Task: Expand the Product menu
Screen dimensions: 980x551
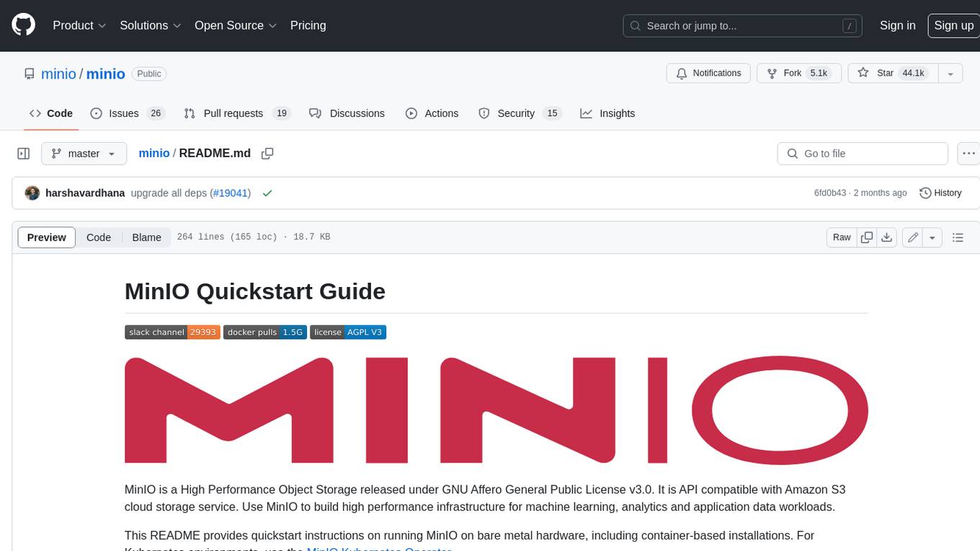Action: [x=79, y=25]
